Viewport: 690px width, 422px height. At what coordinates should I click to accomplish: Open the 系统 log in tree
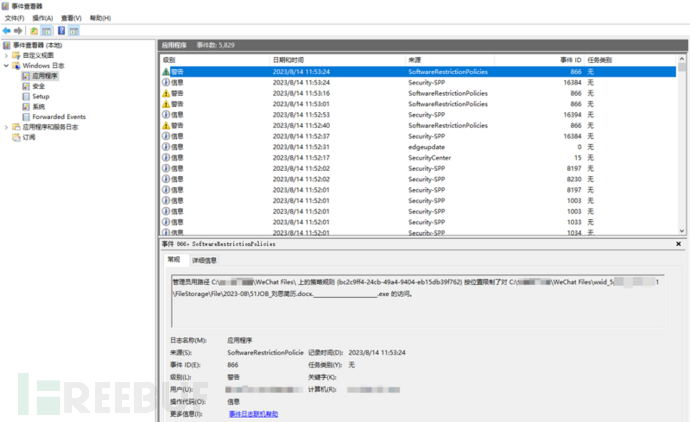click(x=38, y=106)
